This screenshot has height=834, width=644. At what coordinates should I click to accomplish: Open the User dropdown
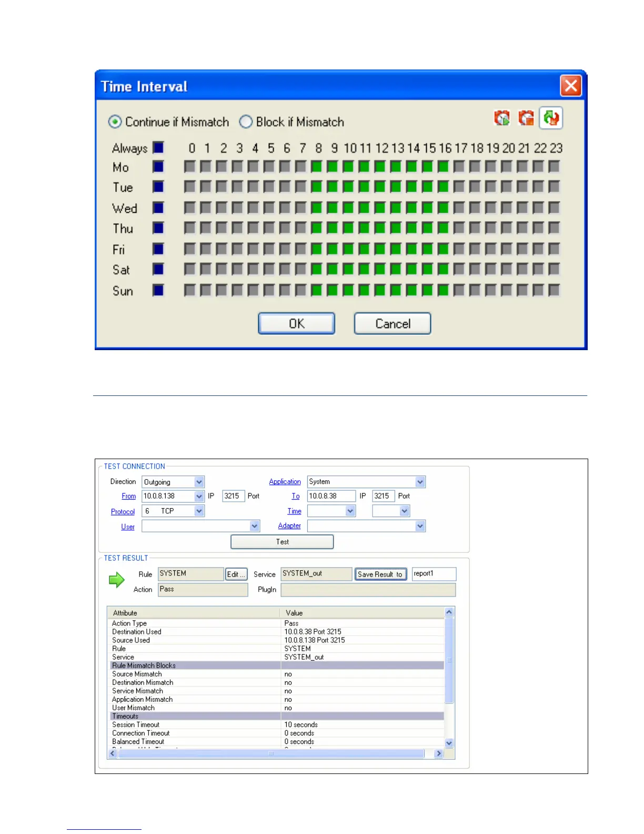coord(255,526)
